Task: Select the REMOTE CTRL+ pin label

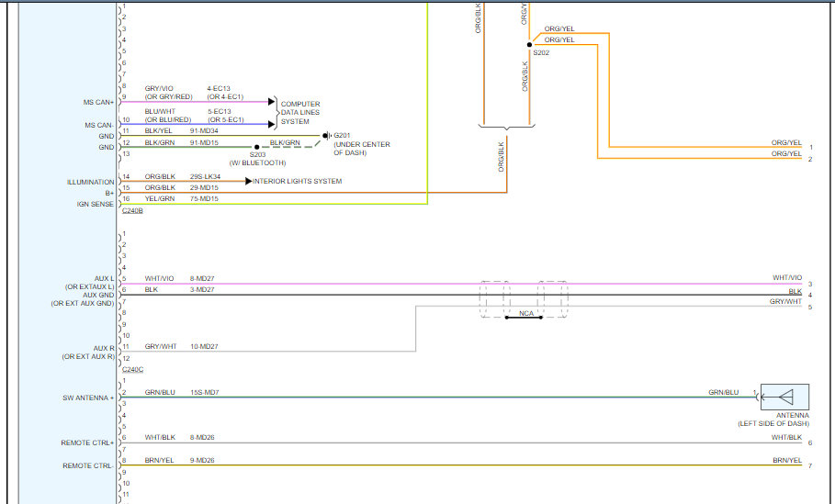Action: [88, 442]
